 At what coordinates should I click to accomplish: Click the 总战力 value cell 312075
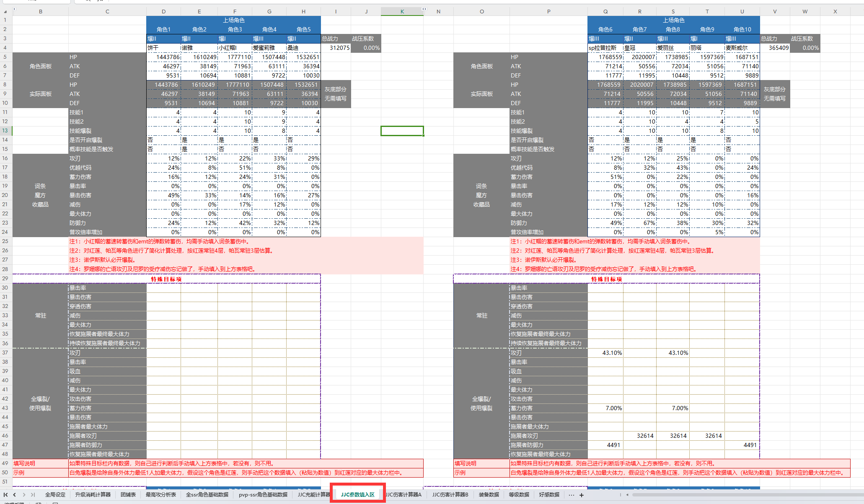[336, 48]
